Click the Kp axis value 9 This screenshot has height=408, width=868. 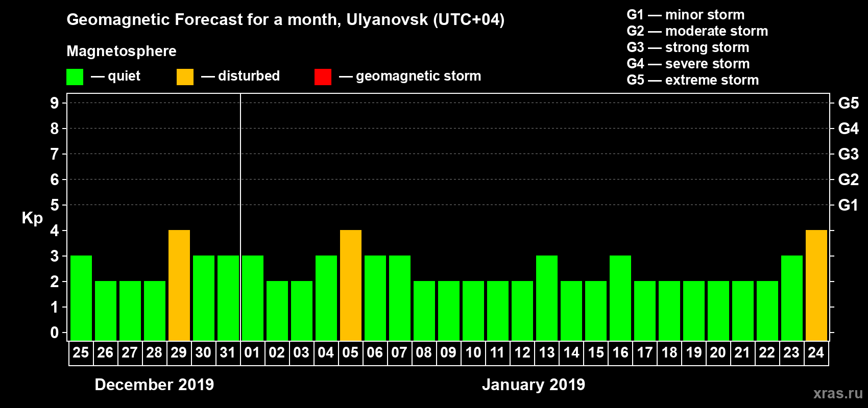click(x=55, y=103)
